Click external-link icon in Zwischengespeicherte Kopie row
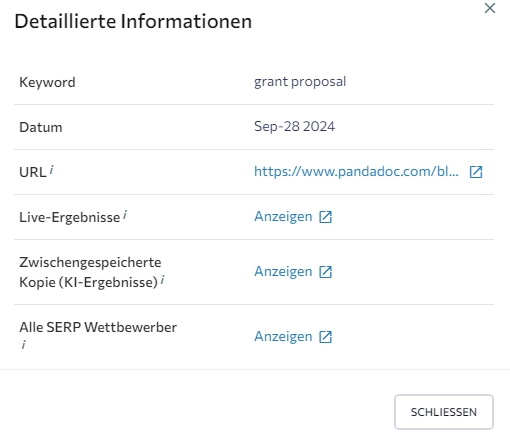 (x=326, y=272)
